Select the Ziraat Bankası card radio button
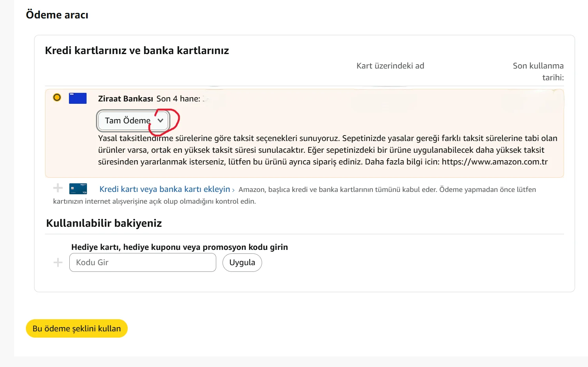 pos(57,97)
